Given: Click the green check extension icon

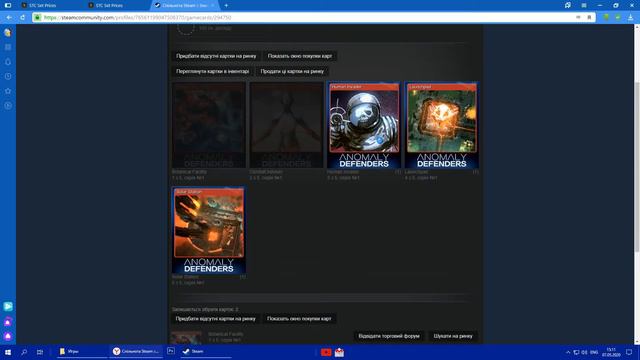Looking at the screenshot, I should 618,18.
